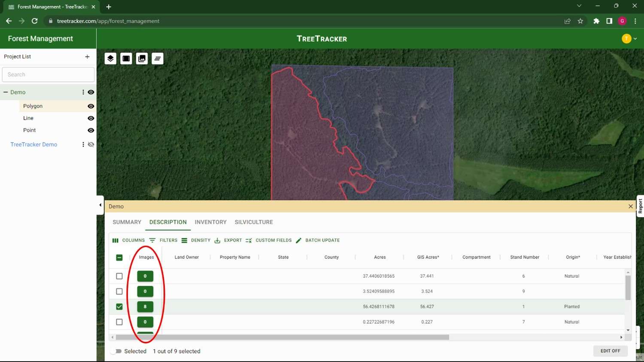Open the vertical Report tab
The width and height of the screenshot is (644, 362).
[x=640, y=206]
